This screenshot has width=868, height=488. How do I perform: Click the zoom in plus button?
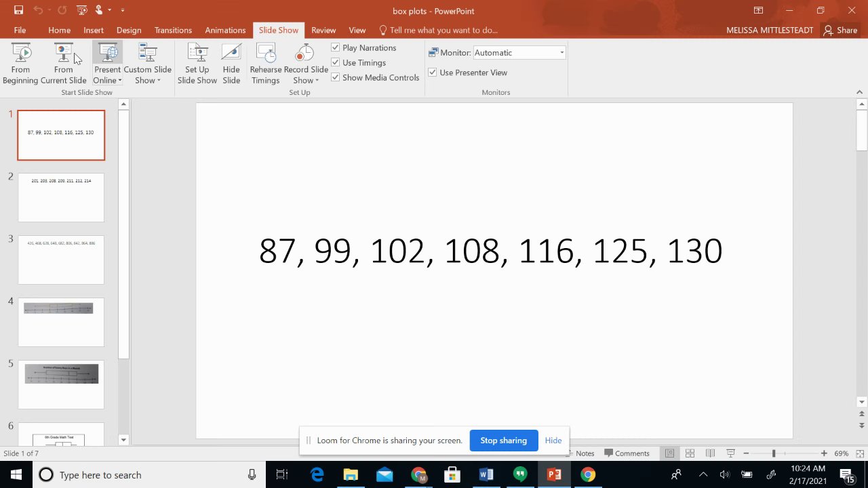[x=824, y=453]
